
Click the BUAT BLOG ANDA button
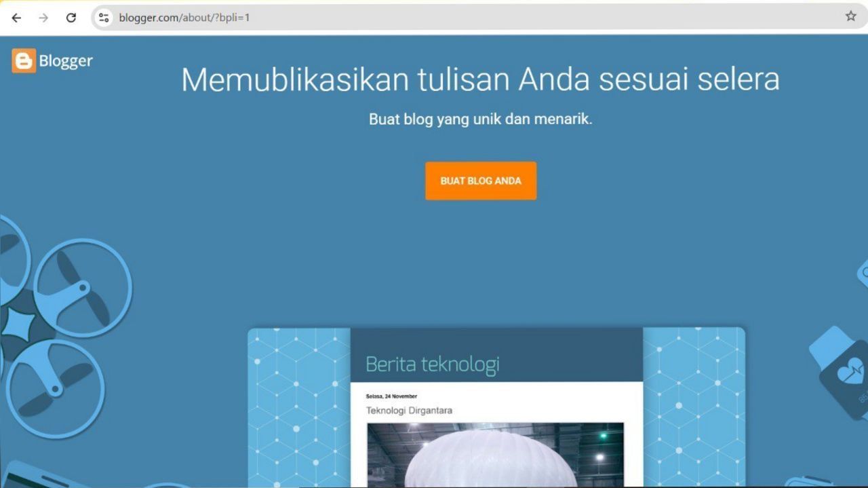coord(481,181)
